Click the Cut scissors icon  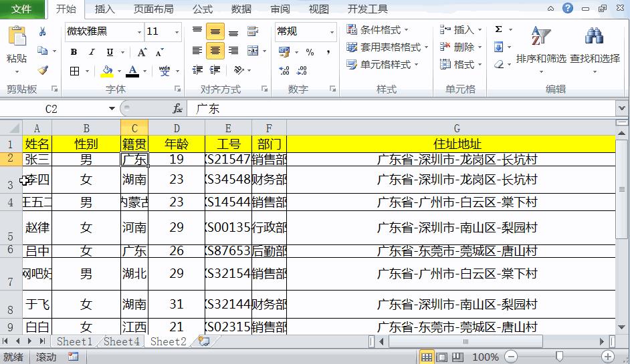click(x=43, y=31)
